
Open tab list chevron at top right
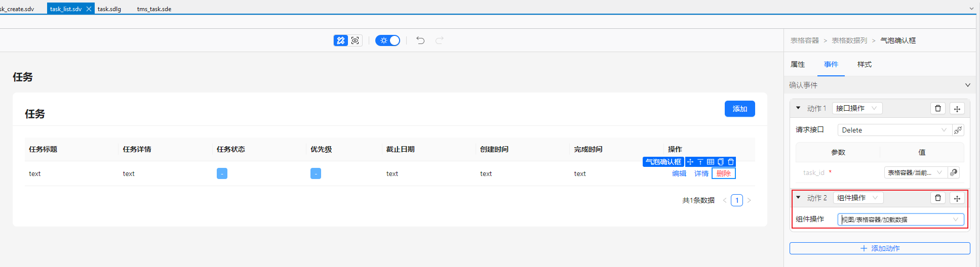(x=971, y=9)
